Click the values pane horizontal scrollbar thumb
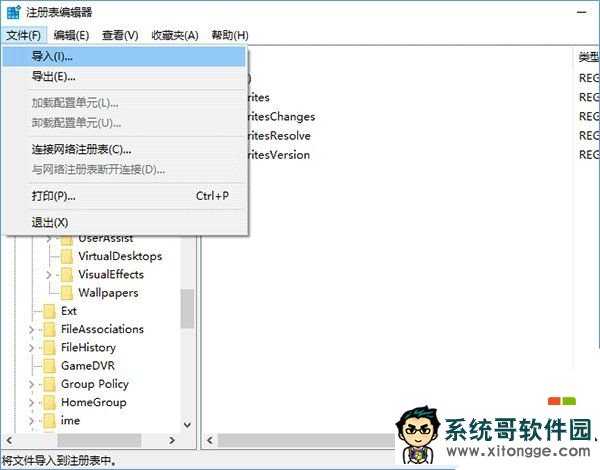Image resolution: width=600 pixels, height=470 pixels. coord(306,441)
